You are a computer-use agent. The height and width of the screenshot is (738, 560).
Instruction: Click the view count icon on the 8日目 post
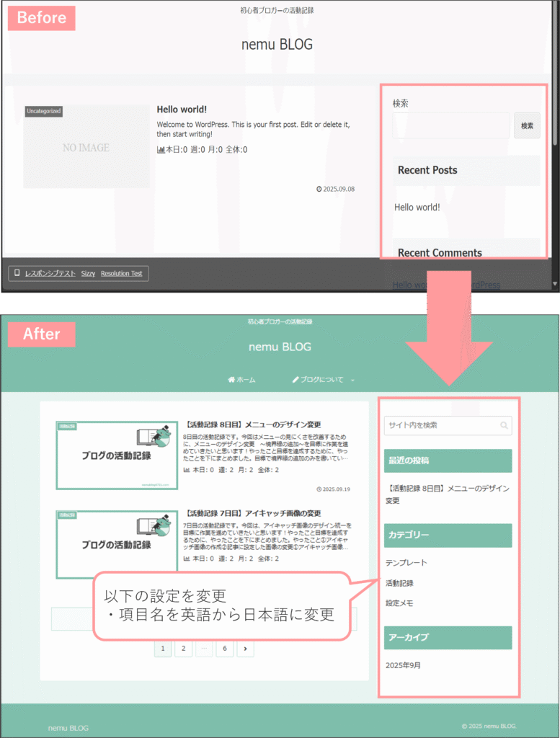(187, 470)
